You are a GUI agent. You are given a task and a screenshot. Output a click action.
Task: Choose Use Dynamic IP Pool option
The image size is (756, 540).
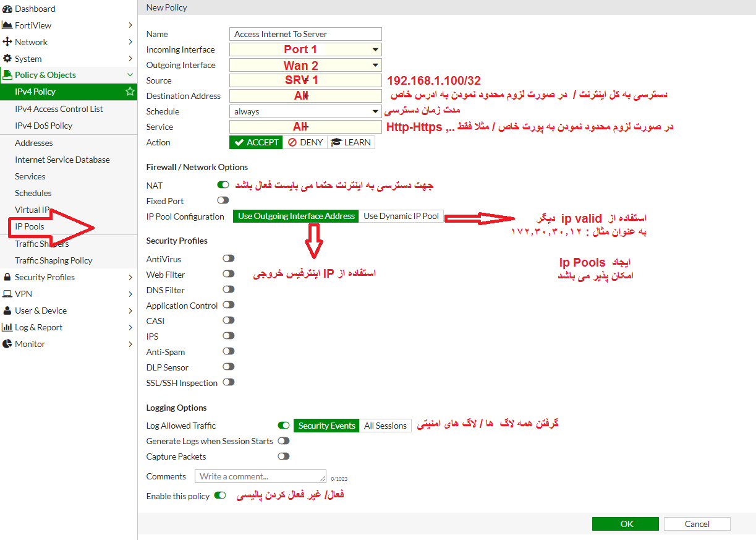pyautogui.click(x=401, y=216)
